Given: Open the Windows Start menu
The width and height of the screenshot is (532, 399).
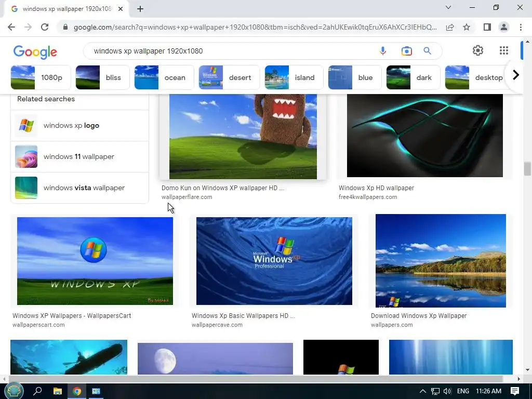Looking at the screenshot, I should click(14, 391).
